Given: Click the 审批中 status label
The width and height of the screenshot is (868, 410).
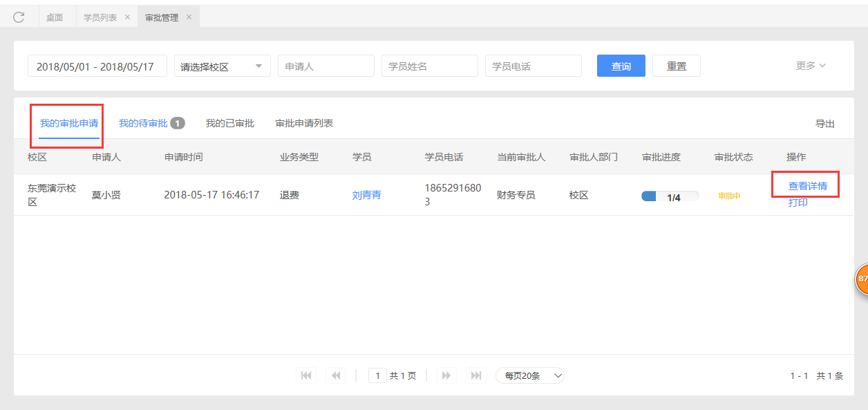Looking at the screenshot, I should coord(729,196).
